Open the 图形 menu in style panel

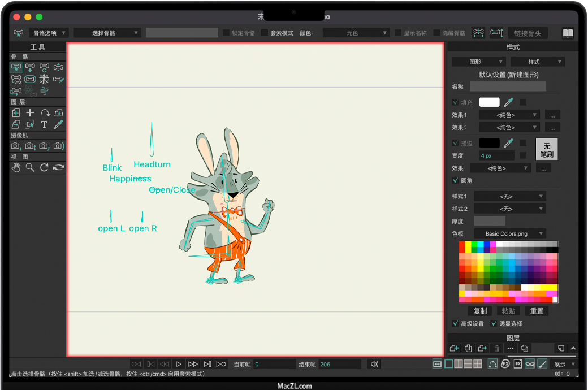pyautogui.click(x=479, y=62)
